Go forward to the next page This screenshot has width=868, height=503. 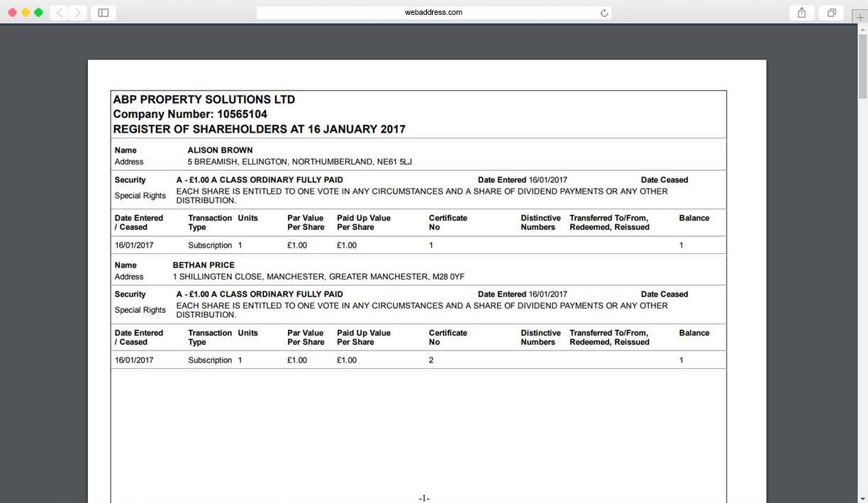[78, 13]
